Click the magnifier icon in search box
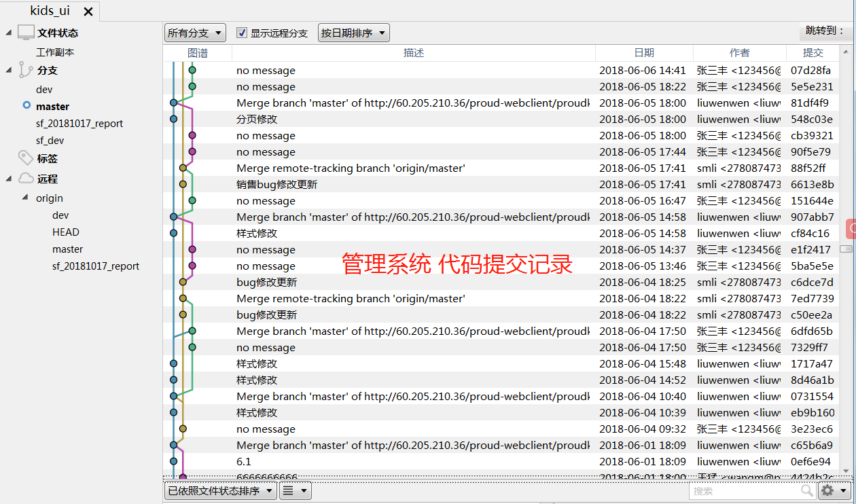This screenshot has width=856, height=504. click(x=807, y=490)
